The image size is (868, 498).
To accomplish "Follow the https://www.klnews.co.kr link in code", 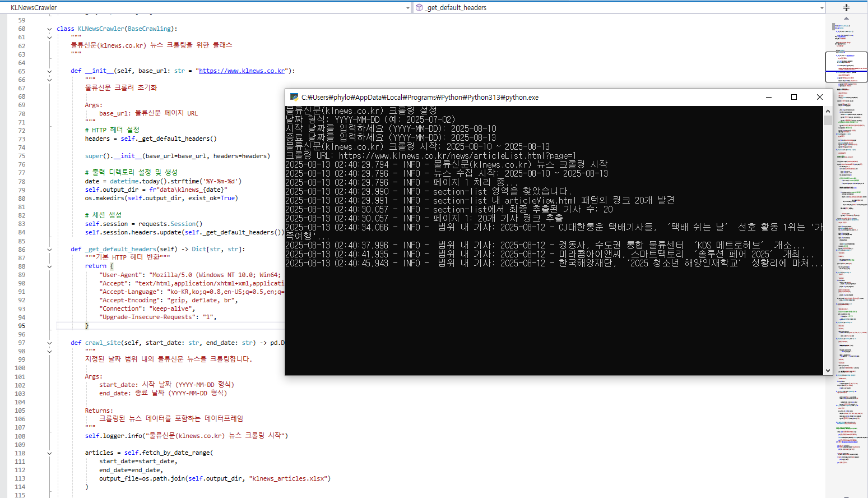I will coord(242,71).
